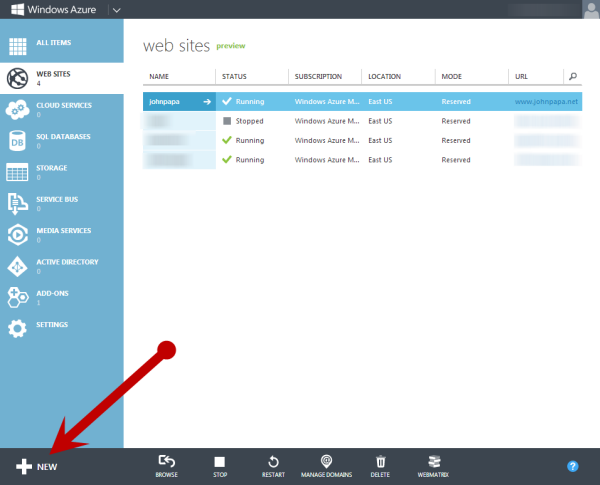Open the Service Bus section
Screen dimensions: 600x485
click(x=57, y=199)
